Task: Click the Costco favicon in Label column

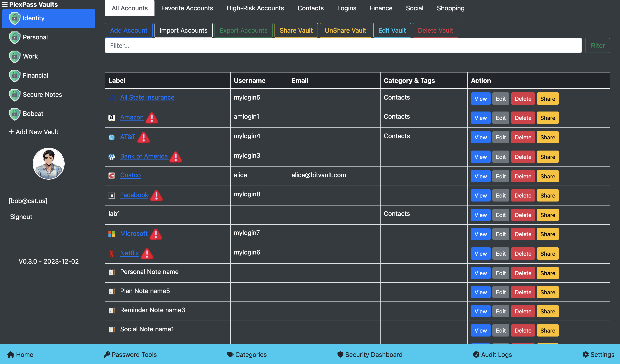Action: pyautogui.click(x=112, y=175)
